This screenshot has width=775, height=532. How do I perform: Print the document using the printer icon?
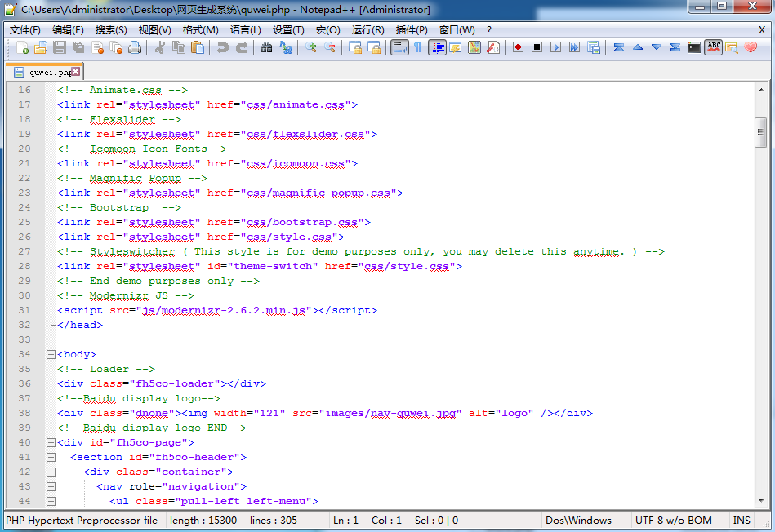(135, 47)
